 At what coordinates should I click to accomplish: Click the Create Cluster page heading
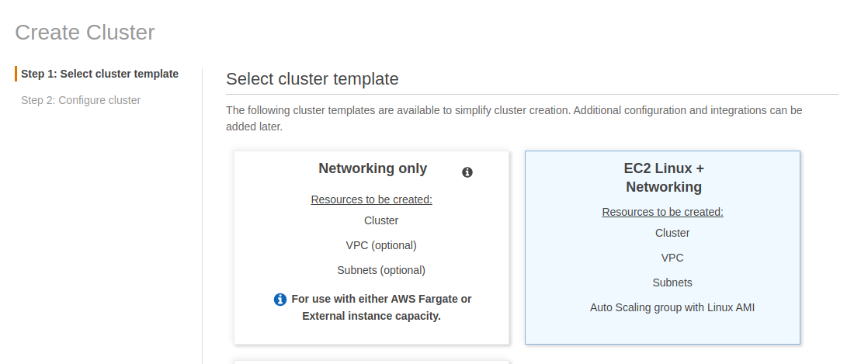click(x=85, y=32)
